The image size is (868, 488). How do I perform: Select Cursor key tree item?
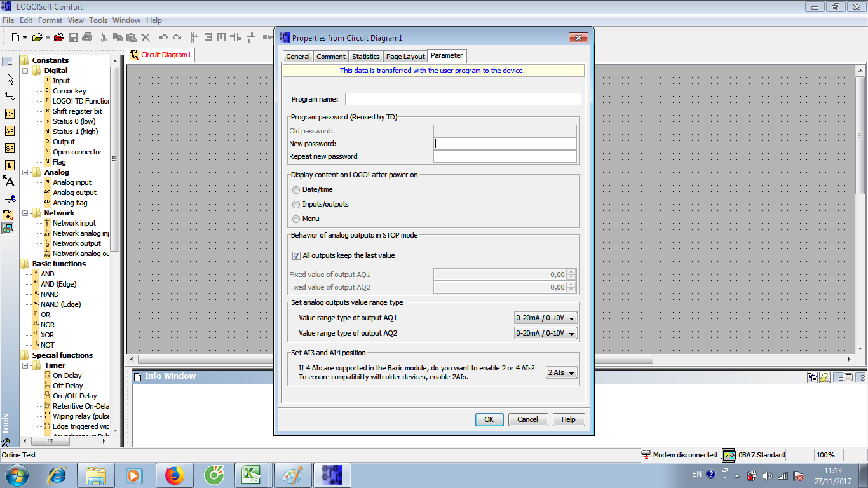(x=69, y=91)
